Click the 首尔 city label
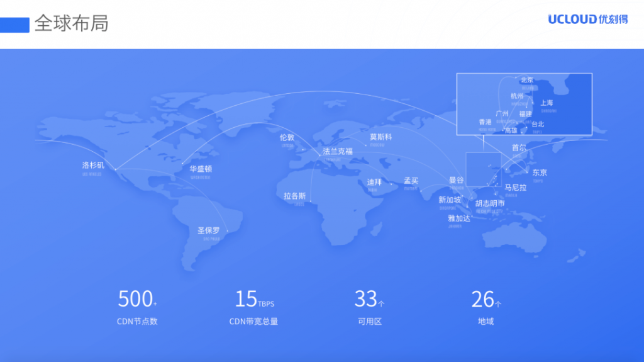 tap(519, 147)
